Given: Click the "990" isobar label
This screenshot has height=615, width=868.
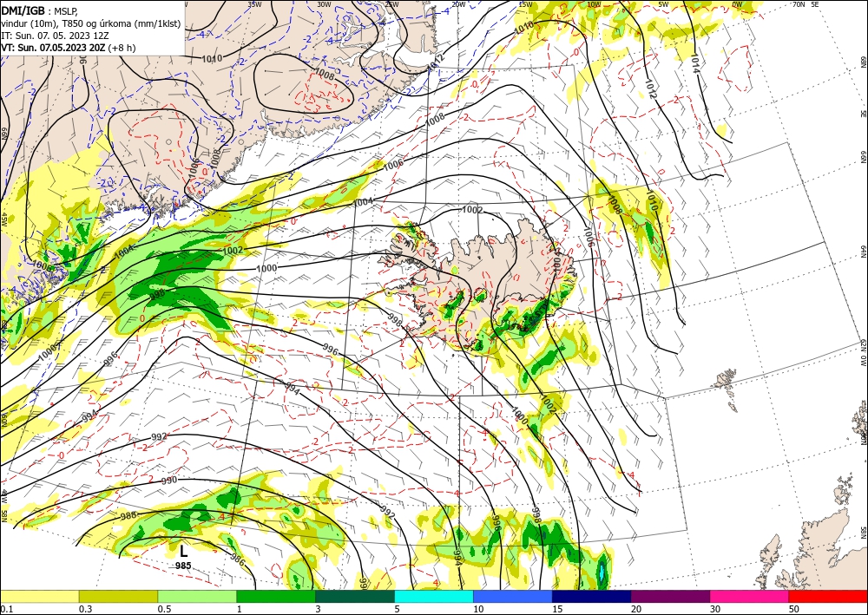Looking at the screenshot, I should pos(169,481).
